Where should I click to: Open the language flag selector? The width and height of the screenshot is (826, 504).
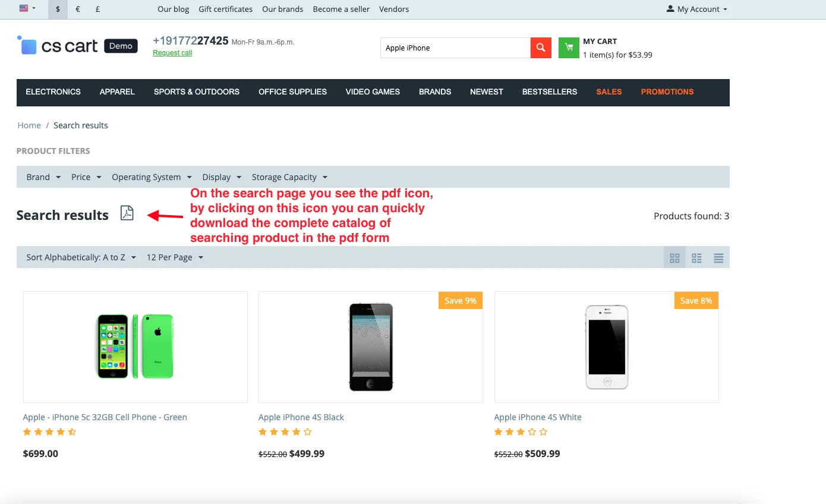[x=28, y=9]
